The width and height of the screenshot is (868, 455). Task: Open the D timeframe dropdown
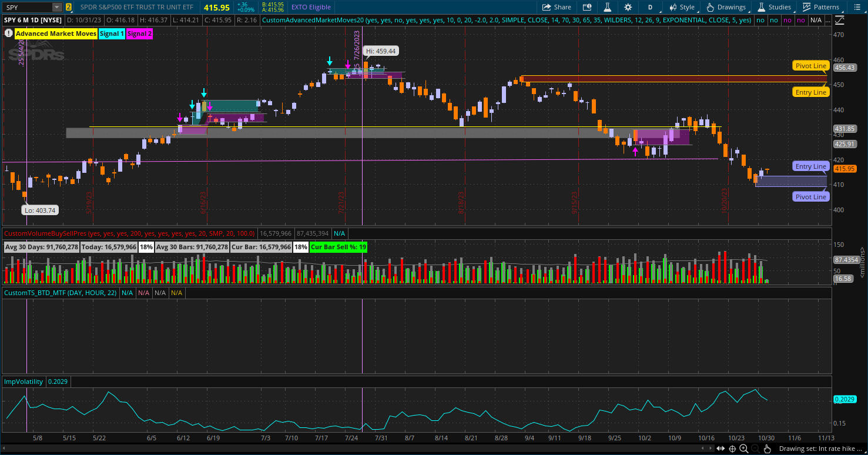[x=650, y=7]
